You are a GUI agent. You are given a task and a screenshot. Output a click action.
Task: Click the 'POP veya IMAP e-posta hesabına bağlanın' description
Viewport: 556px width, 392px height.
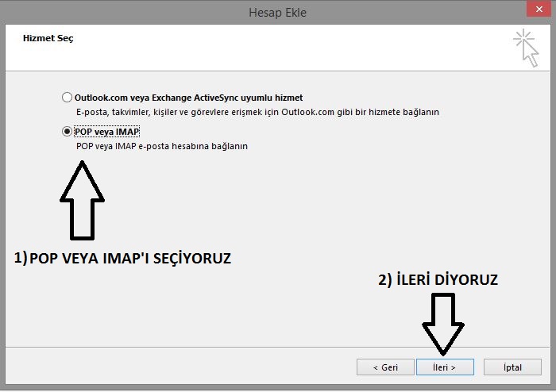pyautogui.click(x=162, y=146)
